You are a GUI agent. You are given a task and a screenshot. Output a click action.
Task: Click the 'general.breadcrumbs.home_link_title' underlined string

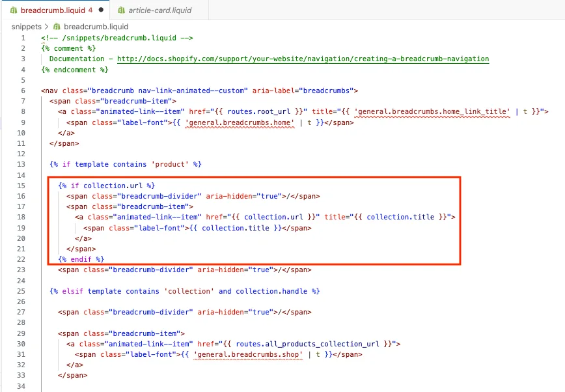[x=432, y=112]
